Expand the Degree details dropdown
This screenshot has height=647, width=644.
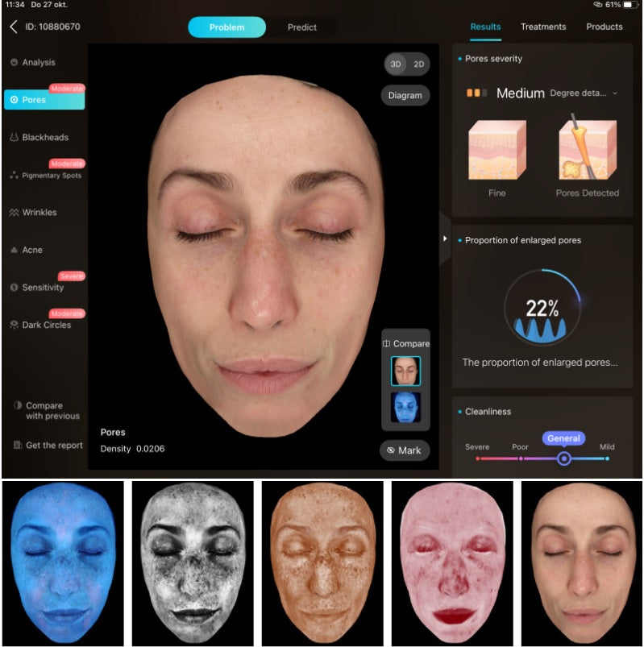[584, 93]
